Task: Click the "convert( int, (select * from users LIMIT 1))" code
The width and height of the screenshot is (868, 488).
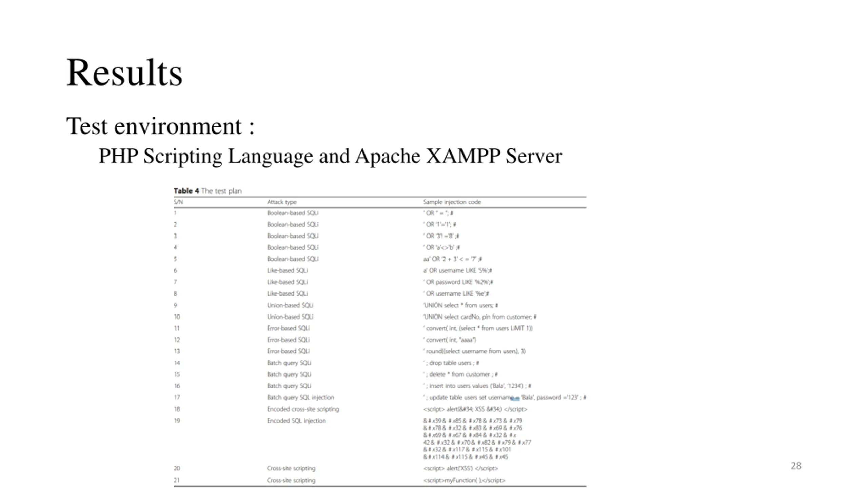Action: pos(478,328)
